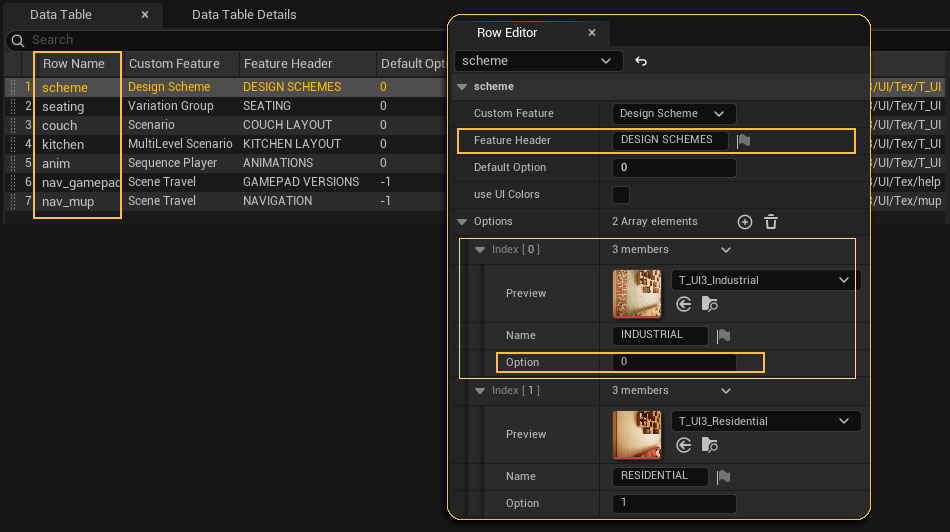Click the reset arrow beside scheme row selector

coord(641,61)
